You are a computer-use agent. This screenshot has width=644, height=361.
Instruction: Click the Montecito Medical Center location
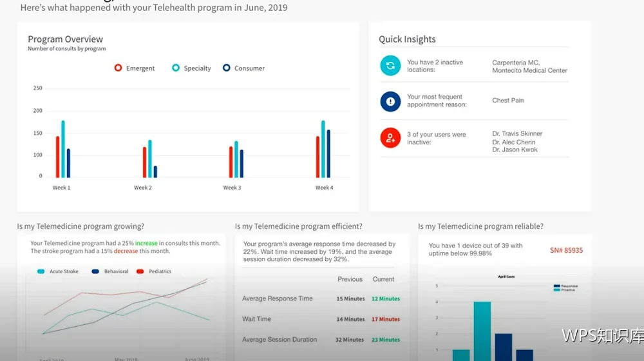click(x=529, y=70)
